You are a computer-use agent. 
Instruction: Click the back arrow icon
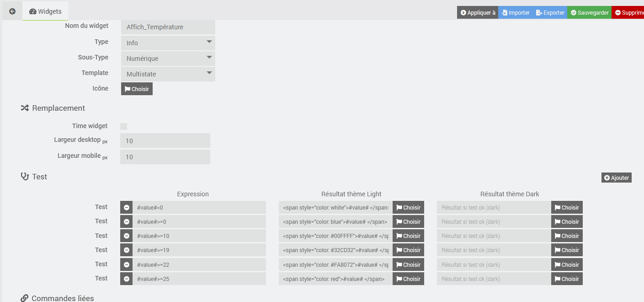pos(12,11)
